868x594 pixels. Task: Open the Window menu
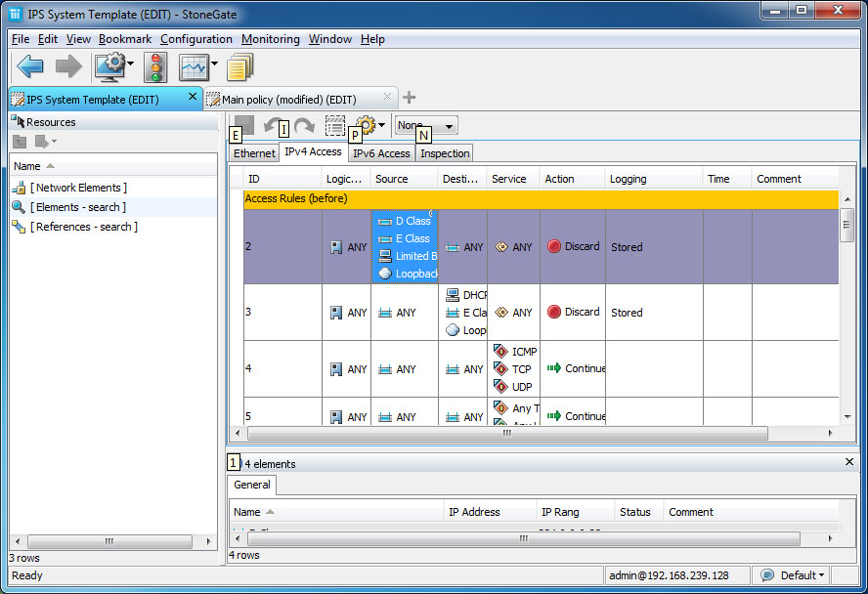tap(330, 39)
